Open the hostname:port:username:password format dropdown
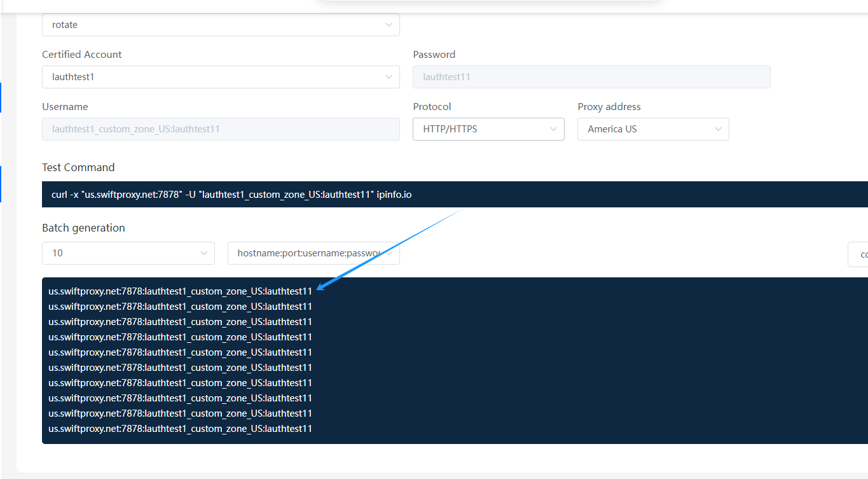 [x=313, y=253]
